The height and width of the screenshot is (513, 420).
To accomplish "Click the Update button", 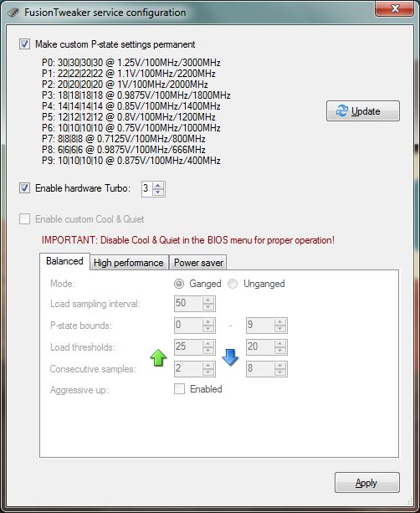I will point(363,111).
